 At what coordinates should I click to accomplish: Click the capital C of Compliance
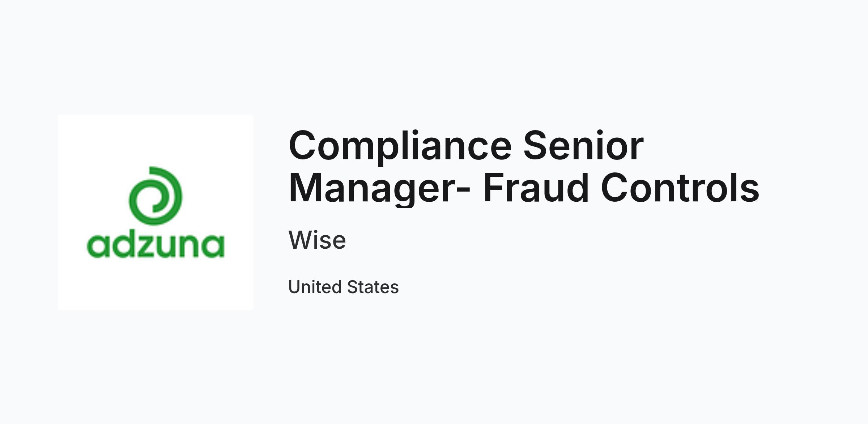click(x=302, y=146)
